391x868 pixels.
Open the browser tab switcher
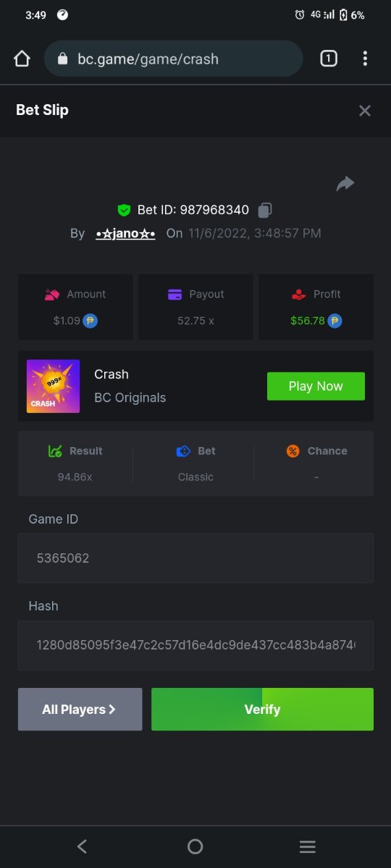pyautogui.click(x=329, y=59)
